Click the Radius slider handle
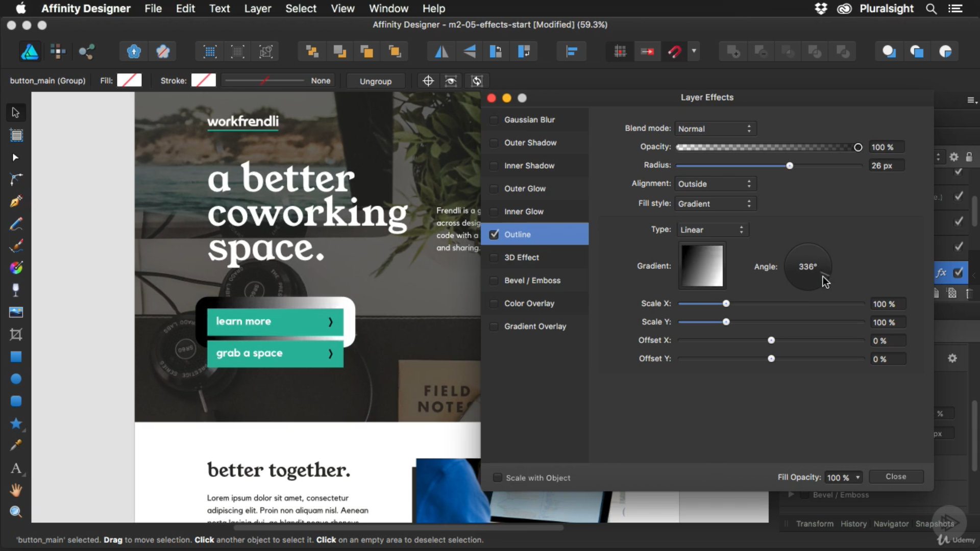 tap(790, 166)
